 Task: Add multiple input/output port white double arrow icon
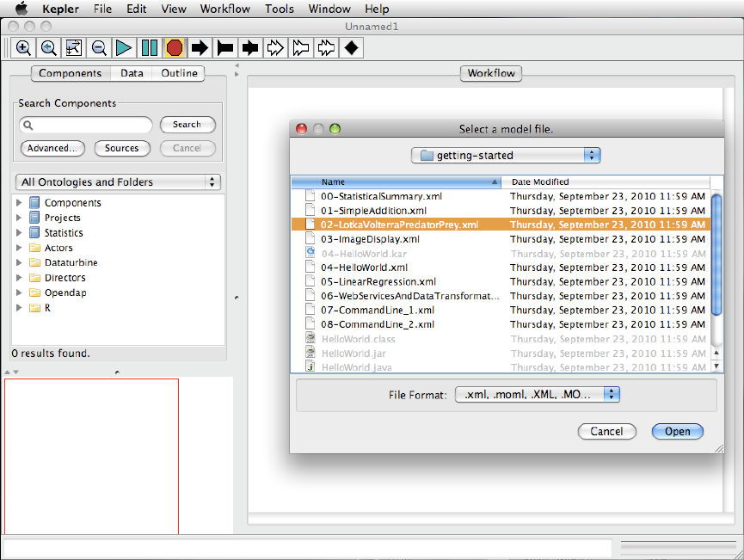[326, 48]
